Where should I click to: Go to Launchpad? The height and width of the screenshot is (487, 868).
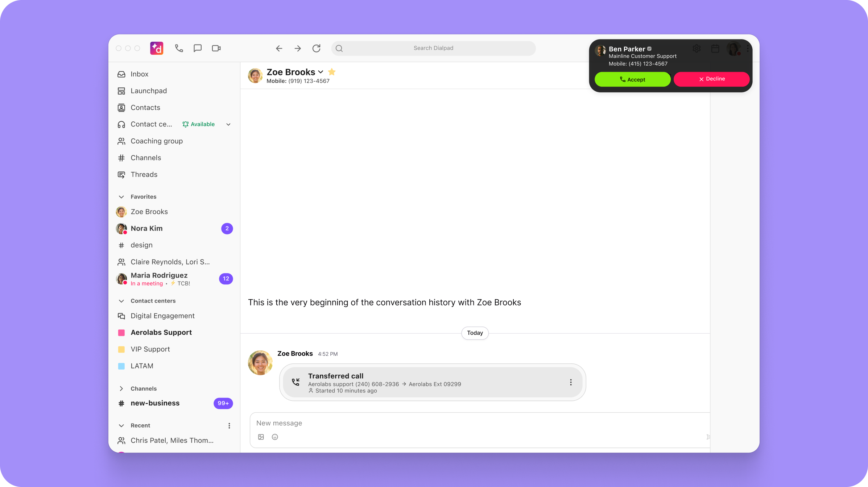pyautogui.click(x=149, y=91)
